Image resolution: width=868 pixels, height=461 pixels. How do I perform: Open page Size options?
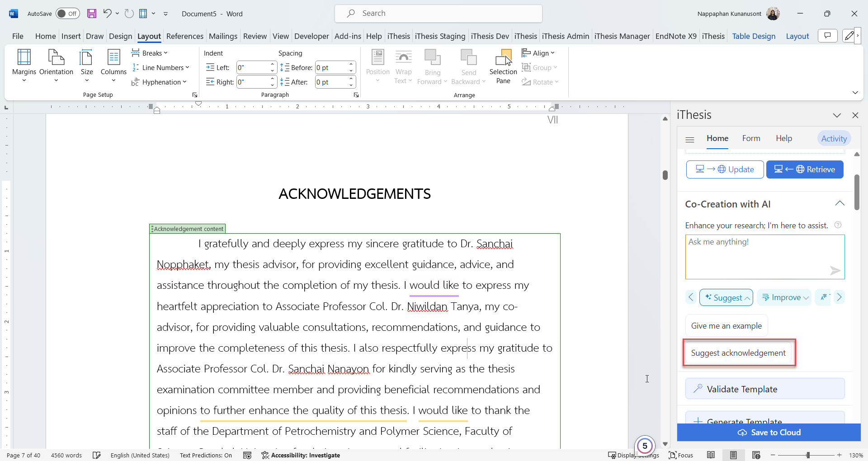pyautogui.click(x=86, y=66)
